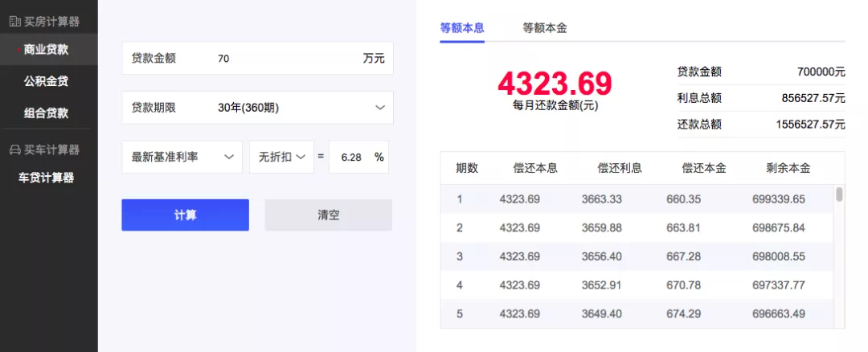Open 公积金贷 in the sidebar

click(46, 81)
